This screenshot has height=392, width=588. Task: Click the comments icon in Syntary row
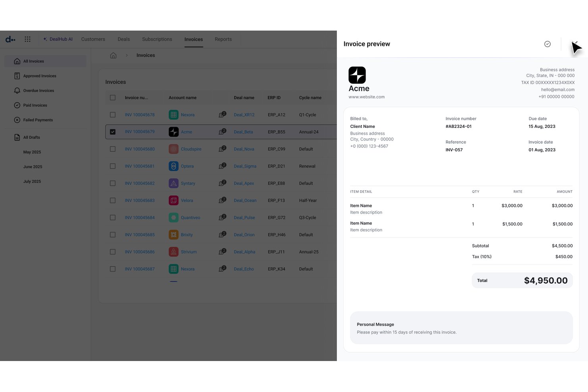(x=222, y=183)
